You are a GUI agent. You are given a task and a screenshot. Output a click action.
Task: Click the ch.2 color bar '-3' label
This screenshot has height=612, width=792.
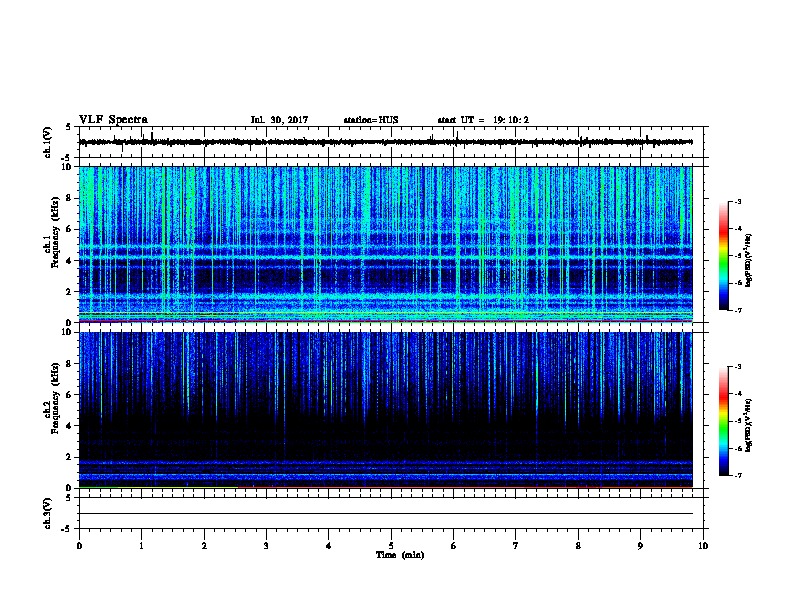pyautogui.click(x=737, y=367)
